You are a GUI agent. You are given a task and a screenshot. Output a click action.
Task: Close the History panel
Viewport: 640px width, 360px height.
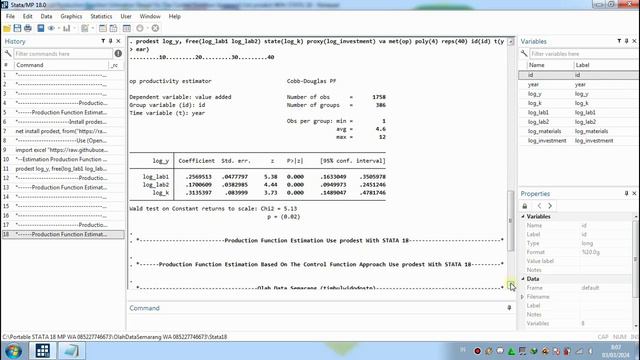pyautogui.click(x=118, y=41)
